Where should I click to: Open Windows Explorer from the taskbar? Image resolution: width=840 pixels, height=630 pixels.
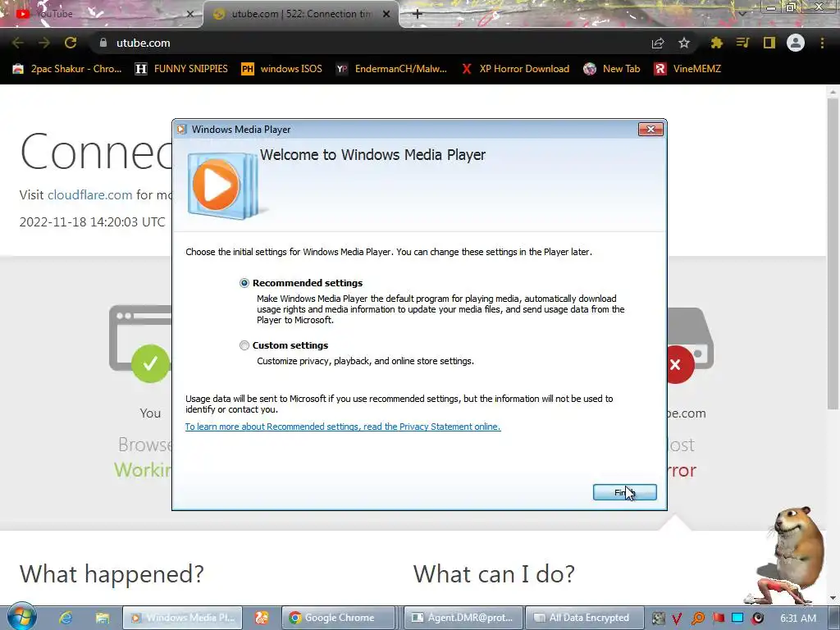(x=103, y=618)
